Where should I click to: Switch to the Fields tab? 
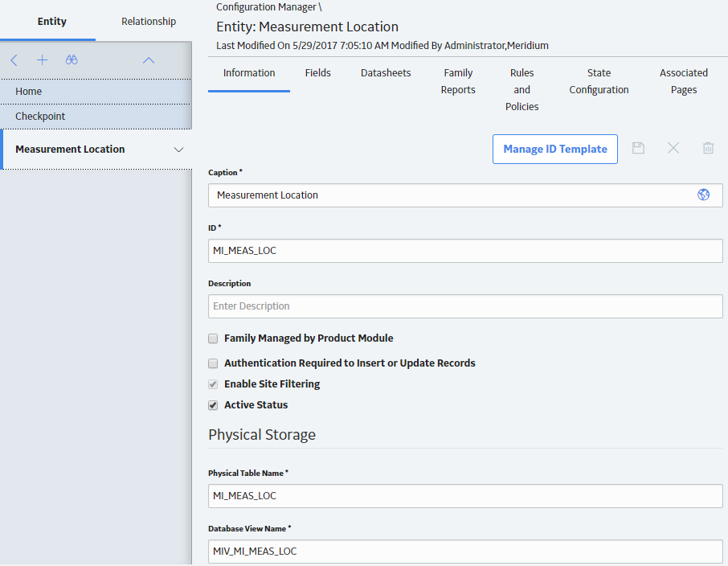[x=318, y=73]
